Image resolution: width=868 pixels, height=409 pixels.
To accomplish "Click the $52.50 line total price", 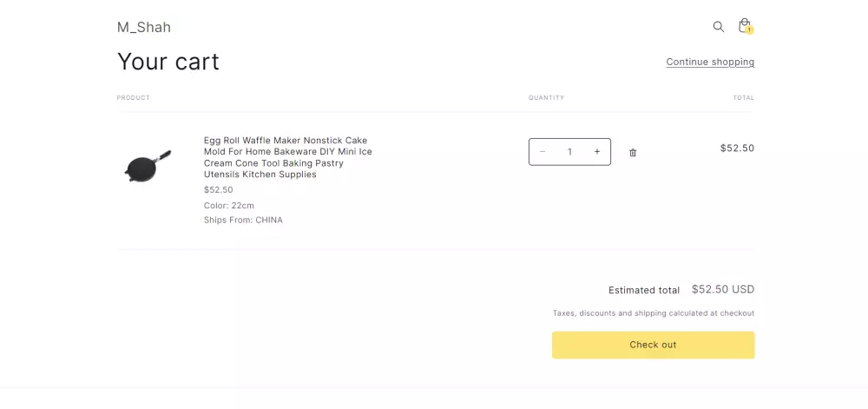I will 737,148.
